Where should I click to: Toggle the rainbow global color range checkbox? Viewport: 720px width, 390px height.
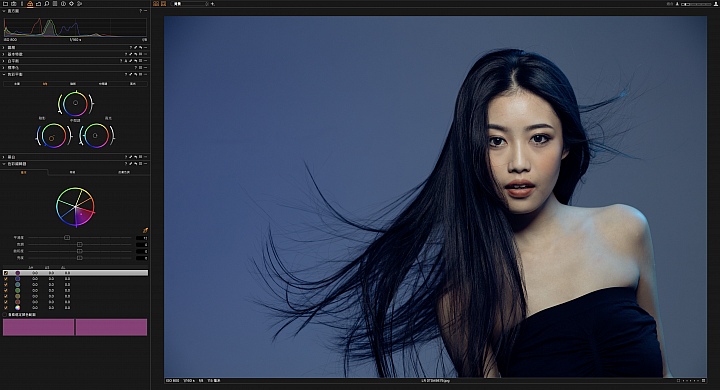click(6, 308)
